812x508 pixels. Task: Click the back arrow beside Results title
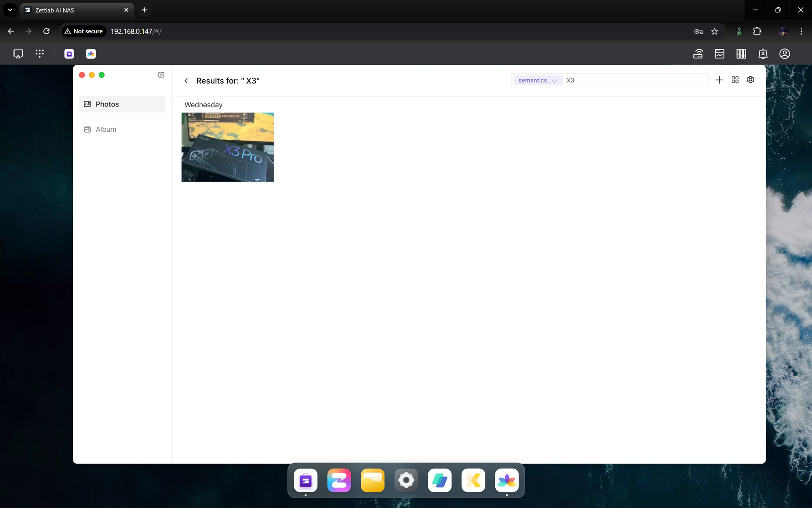coord(186,81)
